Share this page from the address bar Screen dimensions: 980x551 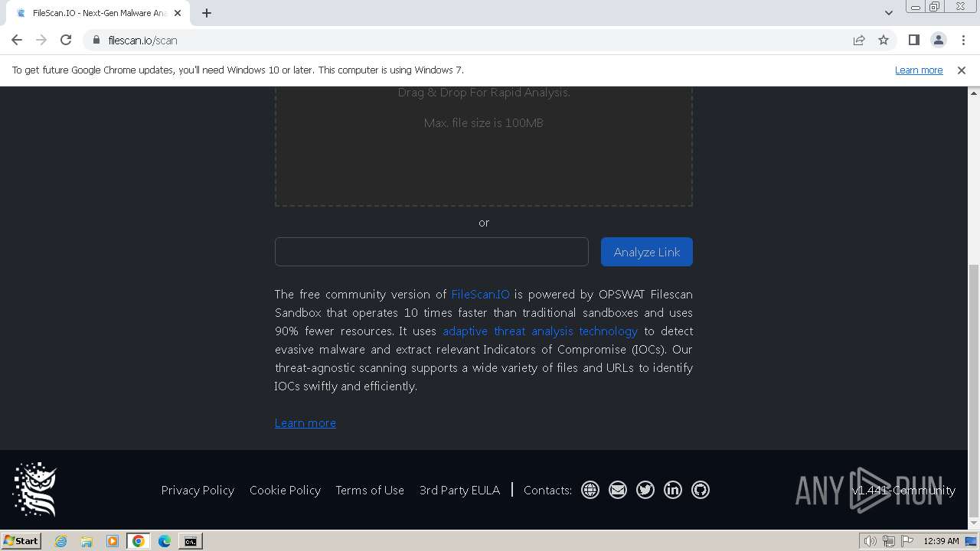(x=859, y=40)
